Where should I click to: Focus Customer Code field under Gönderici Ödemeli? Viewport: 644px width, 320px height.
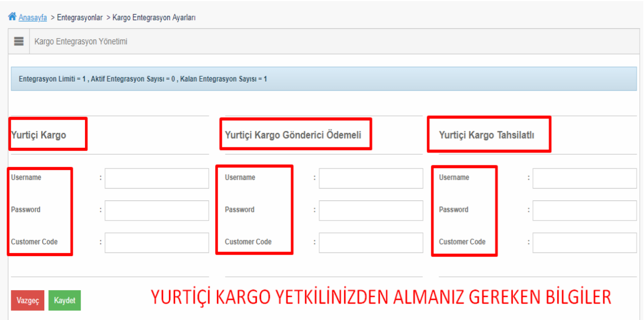pyautogui.click(x=371, y=243)
